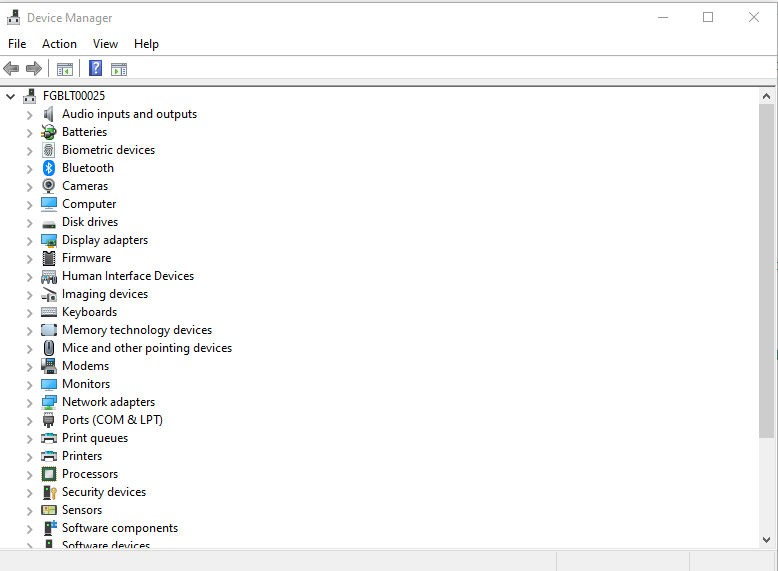Select the Imaging devices scanner icon
The height and width of the screenshot is (571, 778).
(x=49, y=295)
